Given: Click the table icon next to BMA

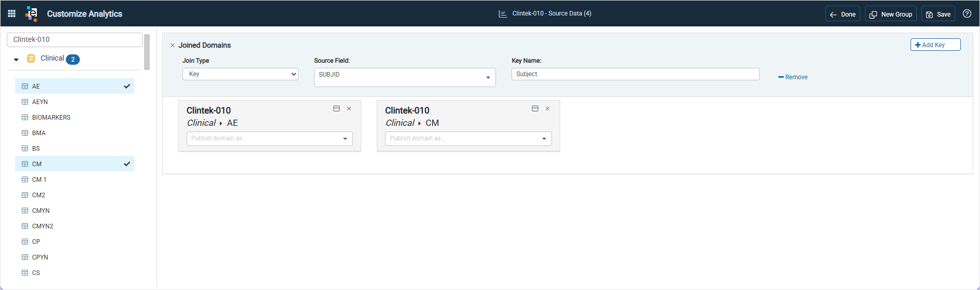Looking at the screenshot, I should coord(25,133).
